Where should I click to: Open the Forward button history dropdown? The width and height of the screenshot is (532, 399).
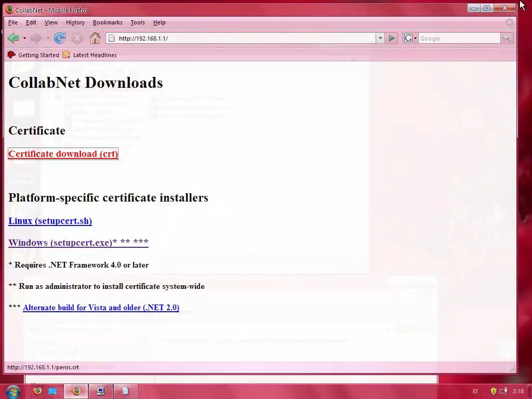(47, 38)
